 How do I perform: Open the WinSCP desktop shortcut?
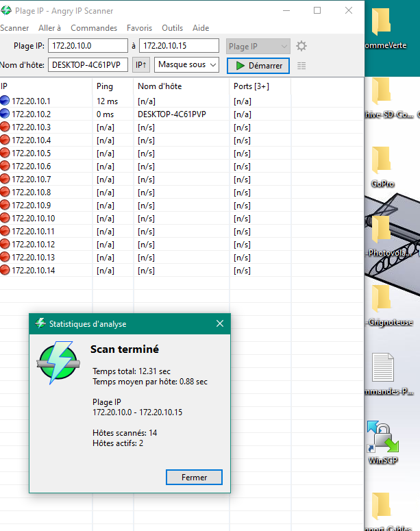[383, 442]
